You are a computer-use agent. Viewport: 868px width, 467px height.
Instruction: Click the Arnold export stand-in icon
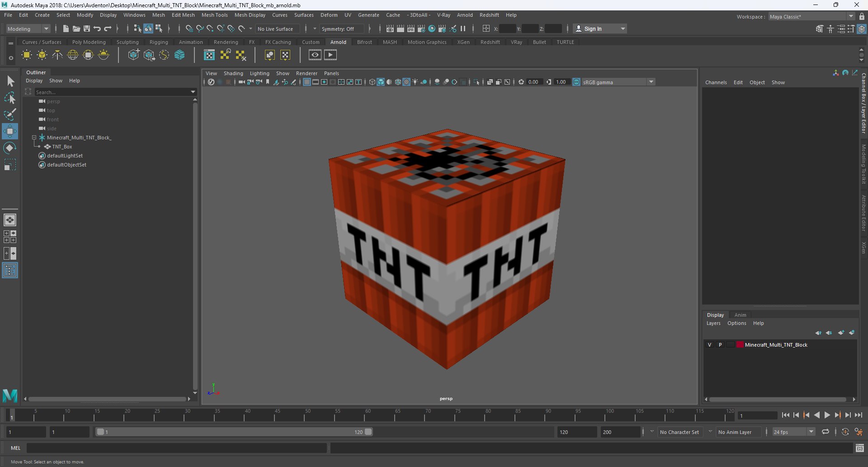pyautogui.click(x=149, y=55)
